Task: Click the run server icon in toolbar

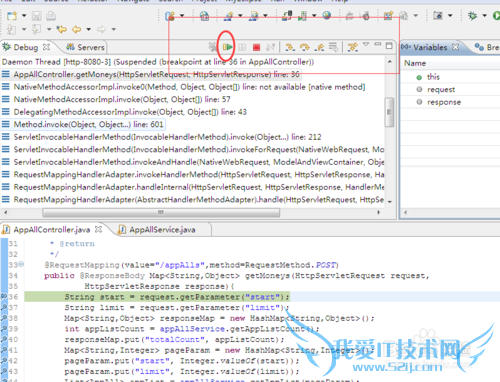Action: click(302, 16)
